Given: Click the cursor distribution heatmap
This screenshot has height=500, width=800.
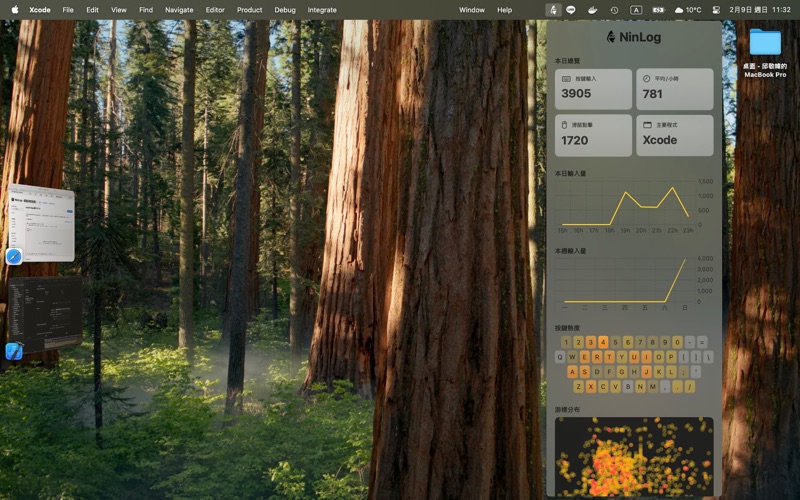Looking at the screenshot, I should tap(634, 457).
